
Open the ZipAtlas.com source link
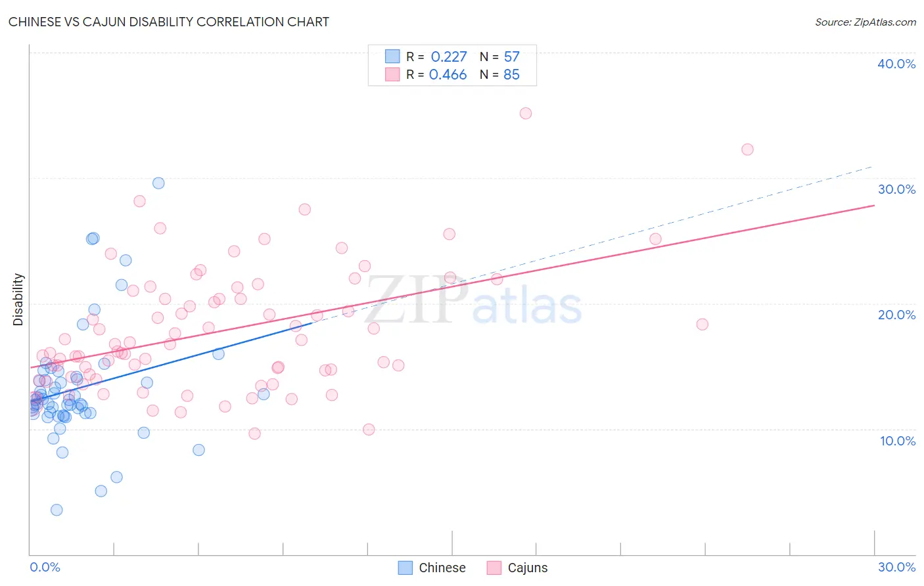[866, 22]
